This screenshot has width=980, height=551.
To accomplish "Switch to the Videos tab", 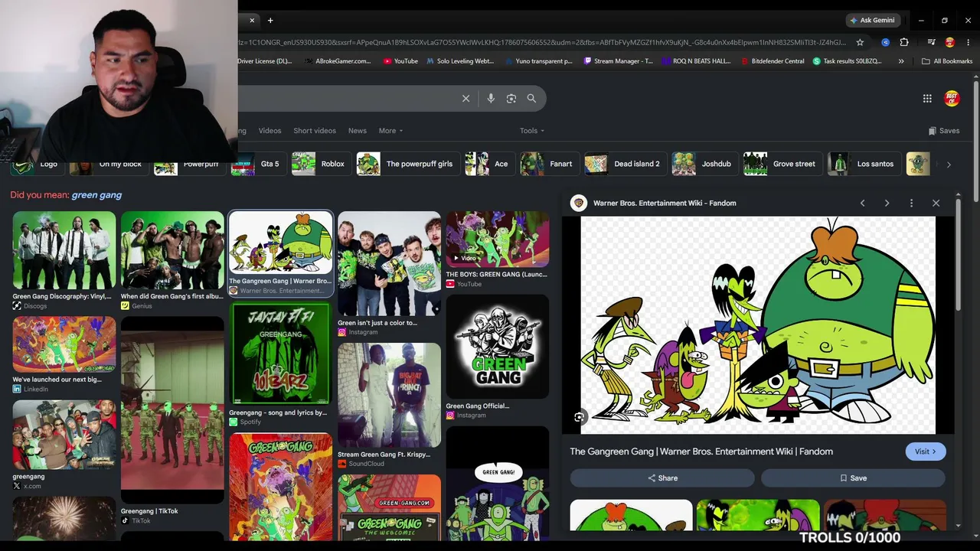I will (269, 131).
